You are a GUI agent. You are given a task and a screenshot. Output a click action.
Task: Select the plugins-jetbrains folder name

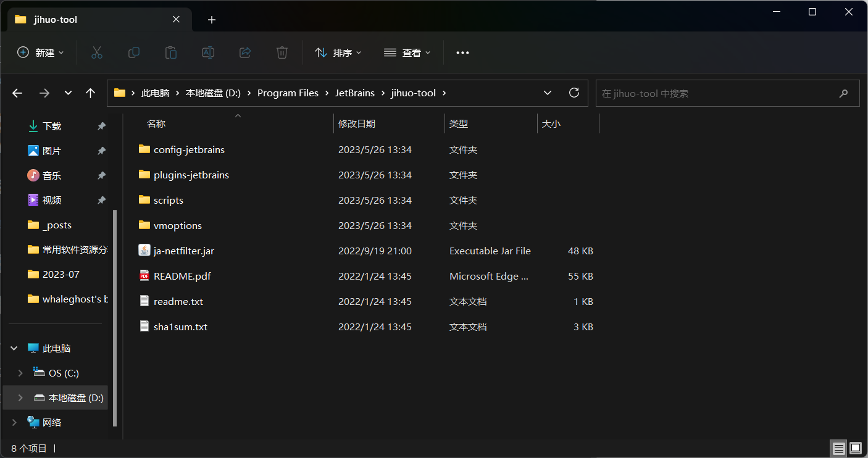tap(191, 175)
